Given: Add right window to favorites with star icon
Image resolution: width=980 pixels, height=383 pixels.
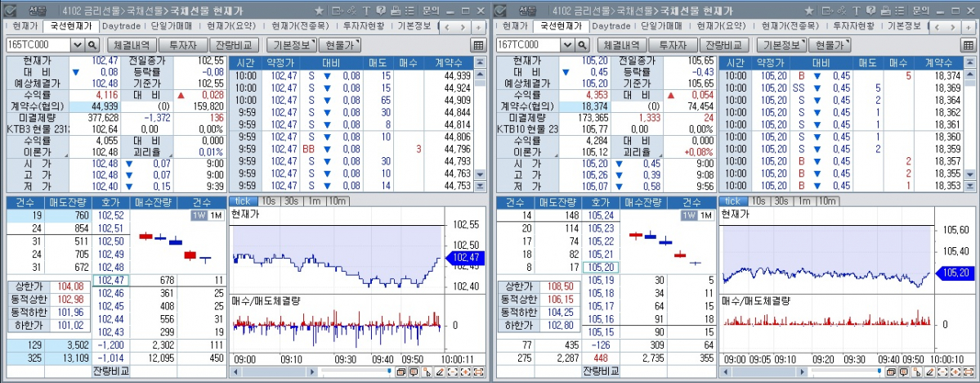Looking at the screenshot, I should [x=809, y=11].
